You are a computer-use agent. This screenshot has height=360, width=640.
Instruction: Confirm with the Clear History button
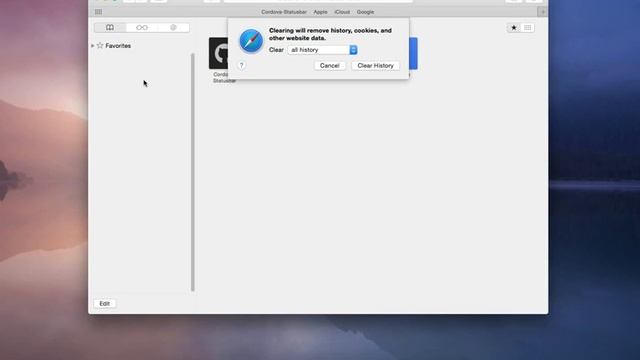(376, 66)
